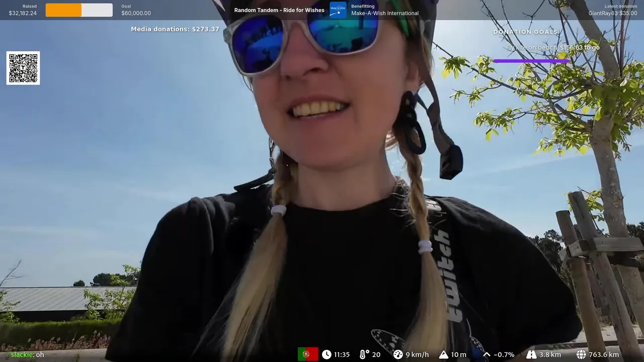Click the time value 11:35
Viewport: 644px width, 362px height.
[x=342, y=354]
